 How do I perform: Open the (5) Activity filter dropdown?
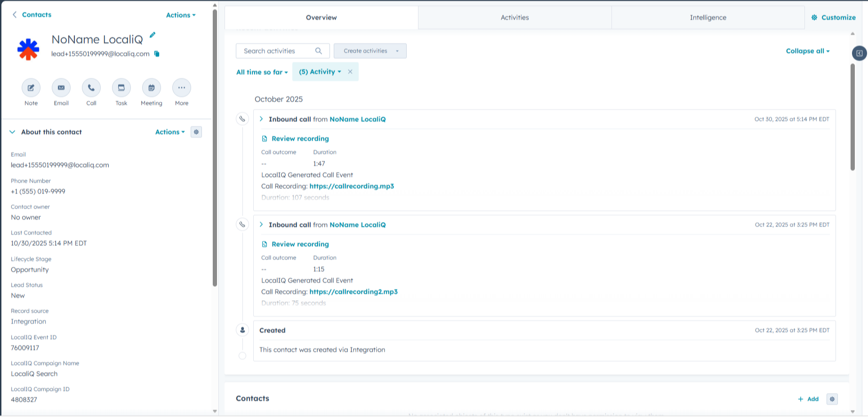pyautogui.click(x=320, y=72)
